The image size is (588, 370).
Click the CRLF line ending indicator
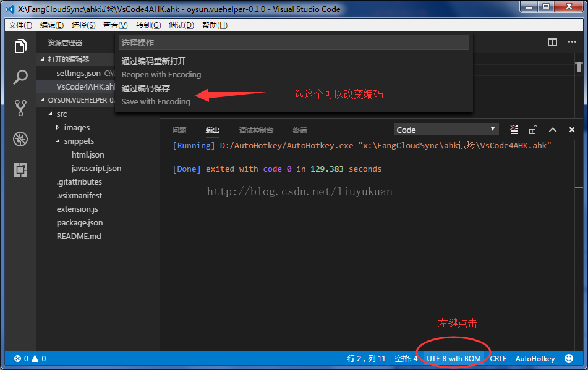[498, 359]
